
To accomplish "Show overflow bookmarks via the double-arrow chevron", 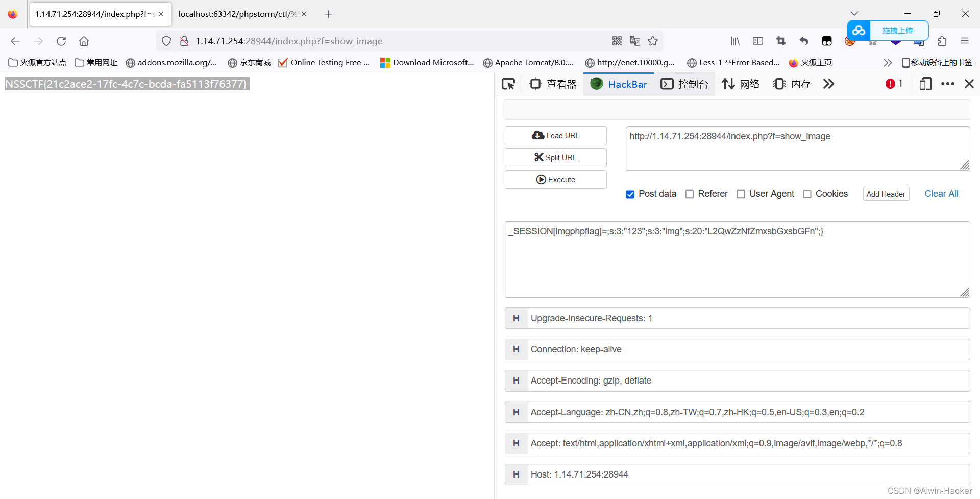I will coord(888,62).
